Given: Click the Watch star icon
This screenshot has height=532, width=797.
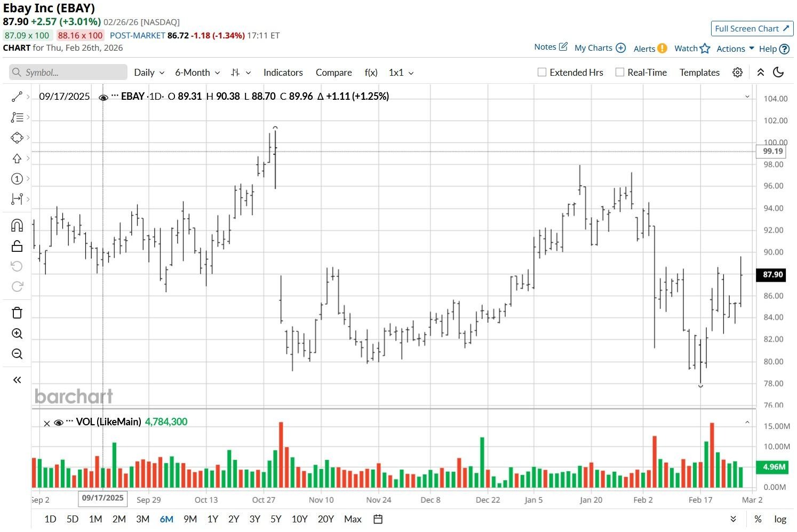Looking at the screenshot, I should pyautogui.click(x=705, y=49).
